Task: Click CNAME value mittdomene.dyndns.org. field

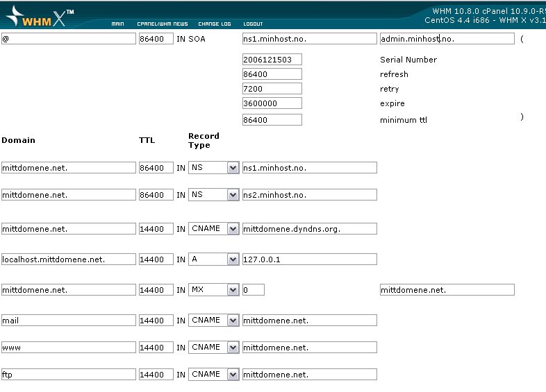Action: click(x=310, y=229)
